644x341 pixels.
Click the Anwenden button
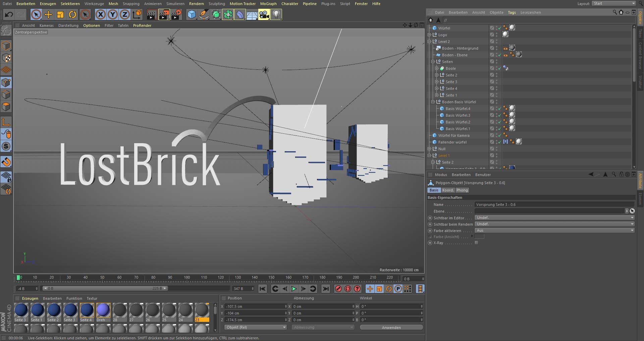(x=391, y=328)
